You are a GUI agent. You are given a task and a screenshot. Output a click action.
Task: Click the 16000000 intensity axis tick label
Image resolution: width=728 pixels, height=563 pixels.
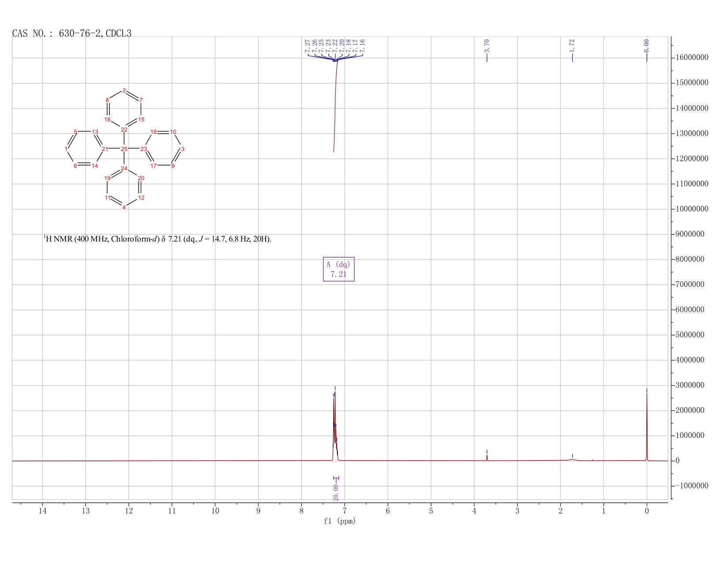click(691, 58)
